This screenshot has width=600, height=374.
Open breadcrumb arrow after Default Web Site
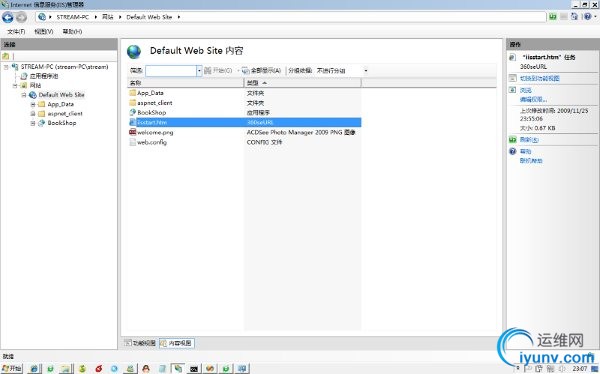(178, 17)
